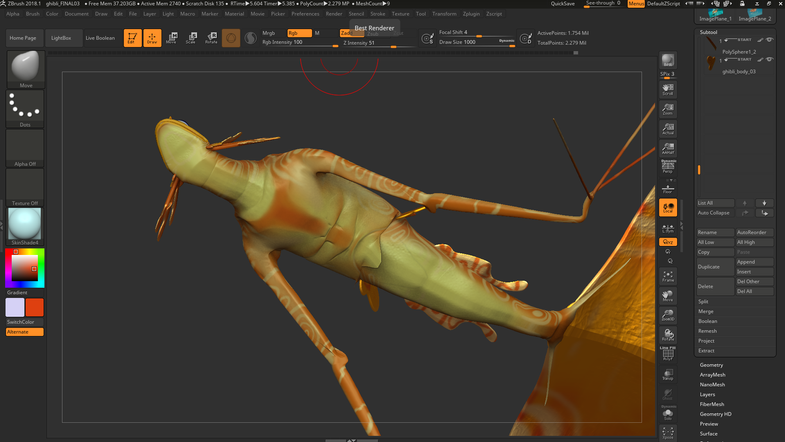Open the Brush menu
Screen dimensions: 785x442
(x=33, y=14)
